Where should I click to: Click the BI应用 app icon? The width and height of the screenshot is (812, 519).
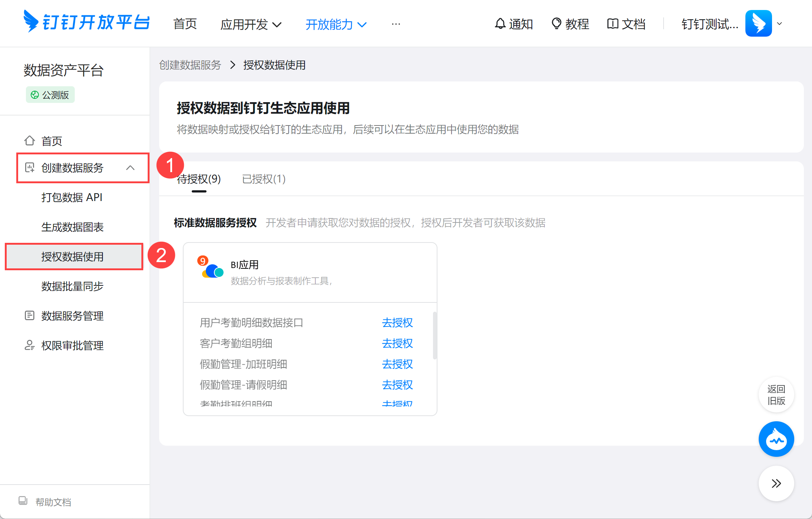[212, 269]
